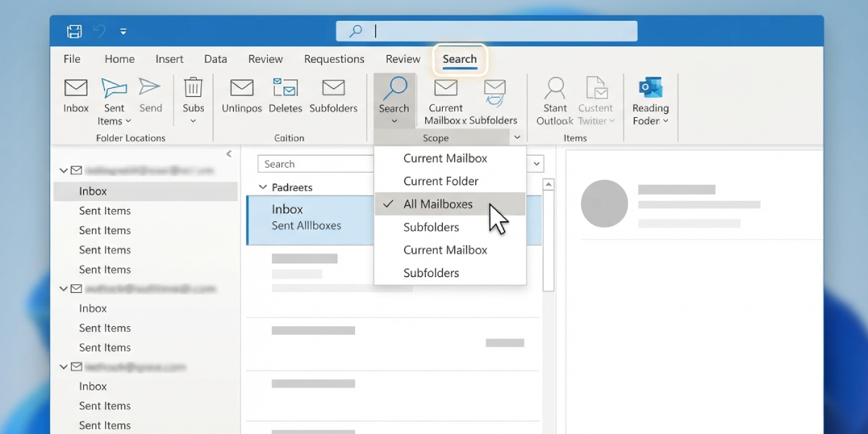Screen dimensions: 868x434
Task: Click the Inbox envelope icon in the ribbon
Action: click(76, 88)
